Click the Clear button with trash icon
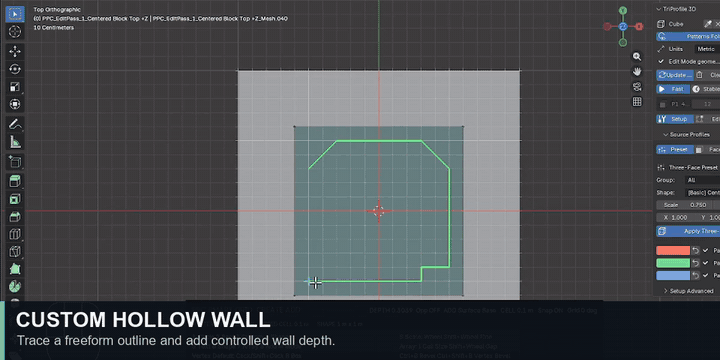Viewport: 720px width, 360px height. [707, 75]
